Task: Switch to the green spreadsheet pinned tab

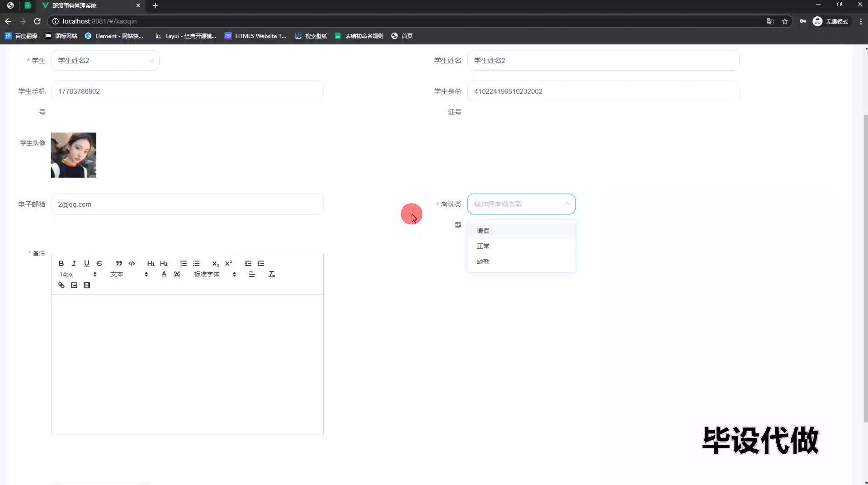Action: 28,6
